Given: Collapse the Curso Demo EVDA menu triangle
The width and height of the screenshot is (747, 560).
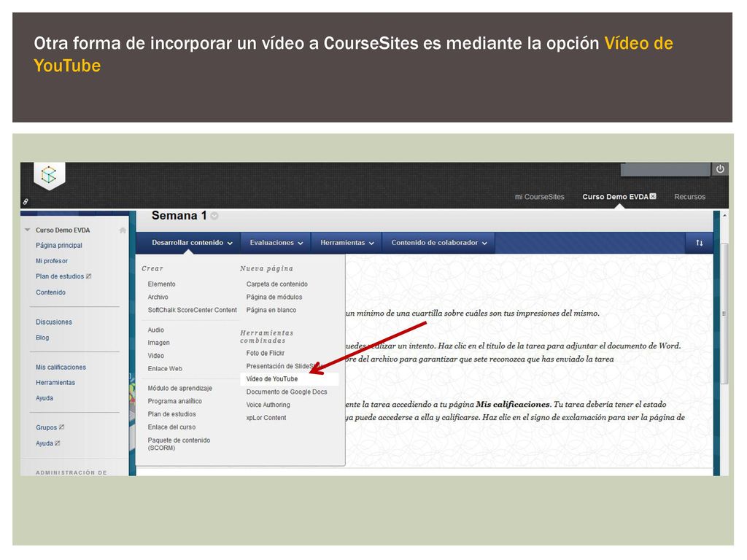Looking at the screenshot, I should 28,230.
